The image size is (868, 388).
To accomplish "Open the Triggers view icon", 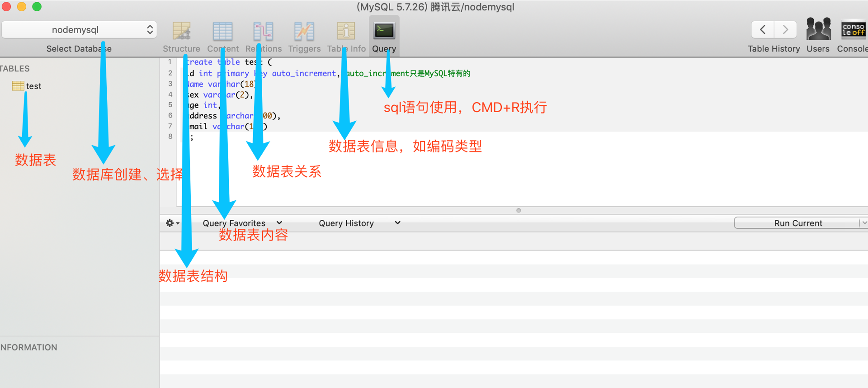I will [304, 31].
